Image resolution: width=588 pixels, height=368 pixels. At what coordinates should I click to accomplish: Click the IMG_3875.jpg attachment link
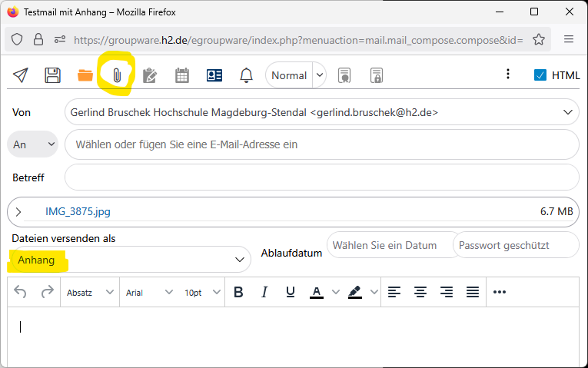[x=78, y=211]
